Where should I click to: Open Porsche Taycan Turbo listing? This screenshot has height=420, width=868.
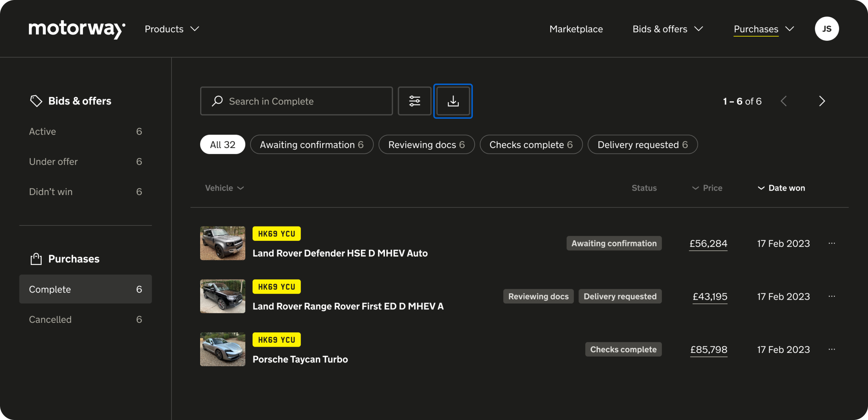[300, 360]
